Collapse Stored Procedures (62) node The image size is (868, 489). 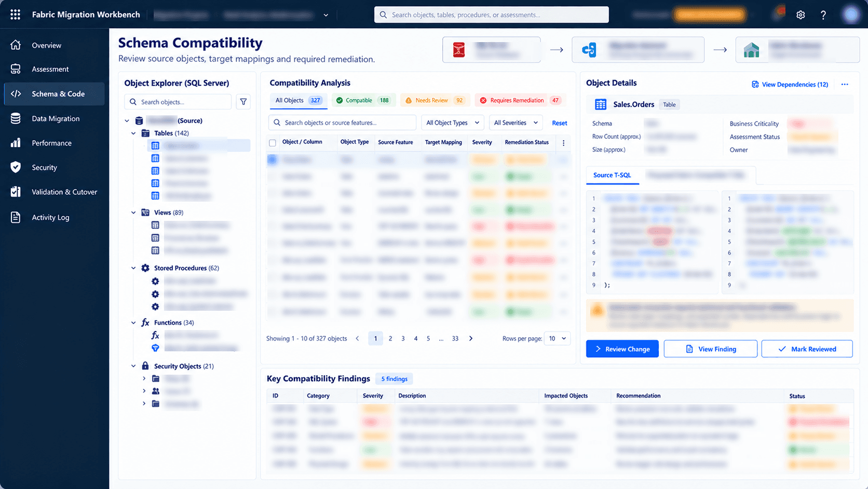[x=133, y=268]
